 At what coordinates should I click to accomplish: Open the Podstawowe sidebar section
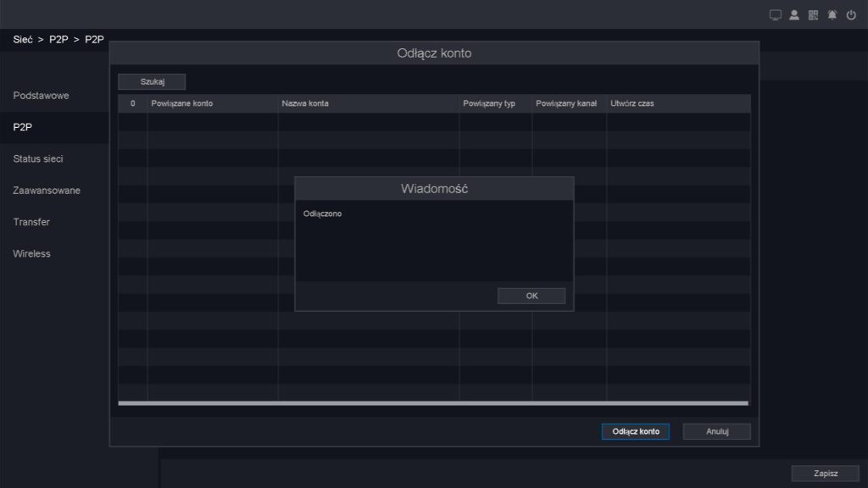coord(42,96)
